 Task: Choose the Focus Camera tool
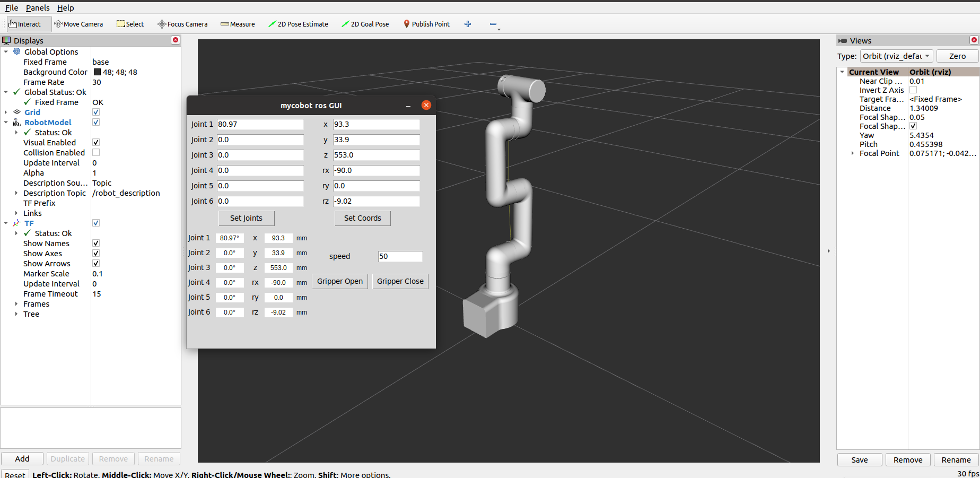tap(182, 24)
